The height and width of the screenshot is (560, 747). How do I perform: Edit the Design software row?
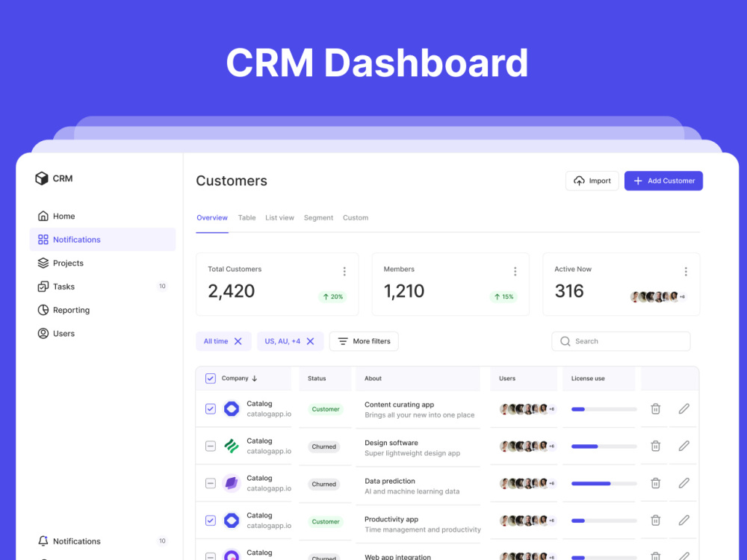pyautogui.click(x=684, y=446)
